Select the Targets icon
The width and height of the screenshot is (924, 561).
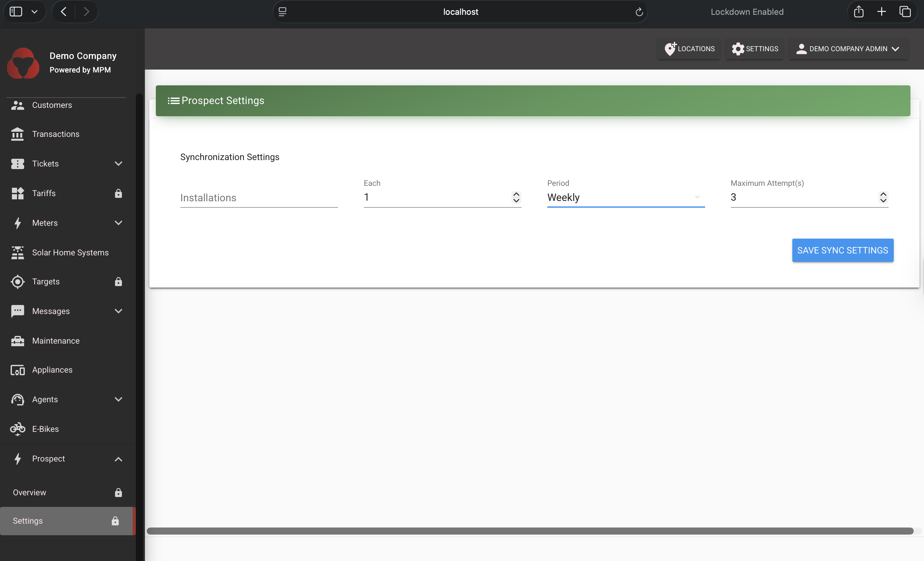tap(17, 281)
